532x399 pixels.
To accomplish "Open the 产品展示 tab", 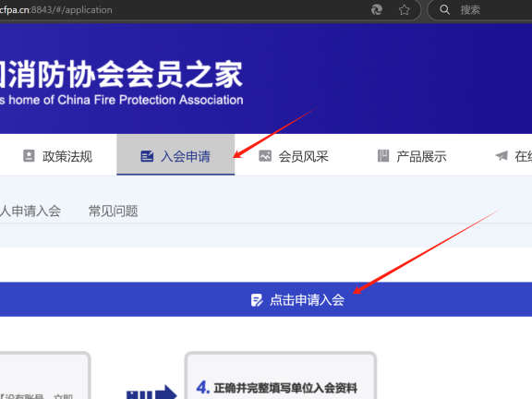I will (x=412, y=156).
